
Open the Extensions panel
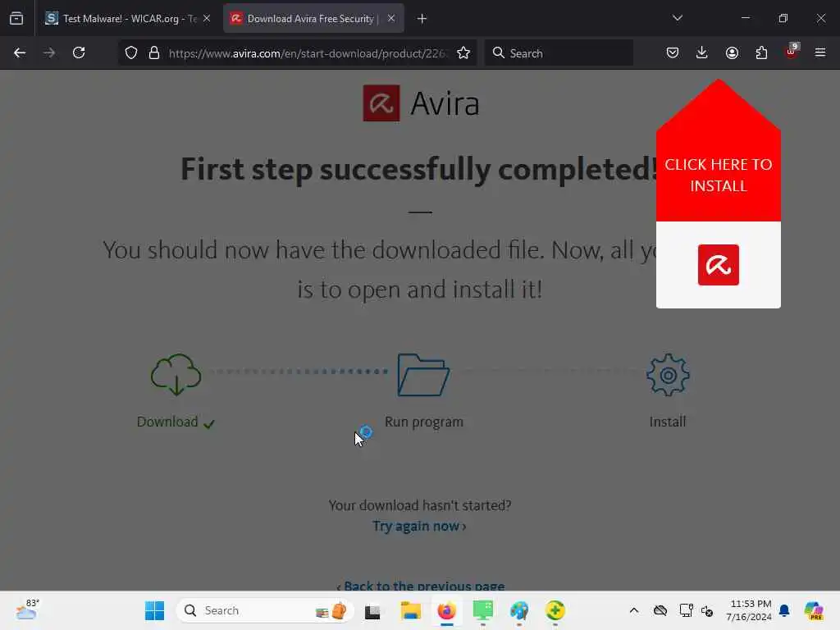761,52
